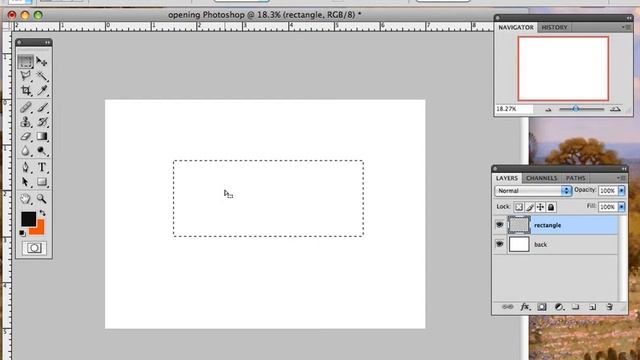
Task: Select the Gradient tool
Action: pos(42,136)
